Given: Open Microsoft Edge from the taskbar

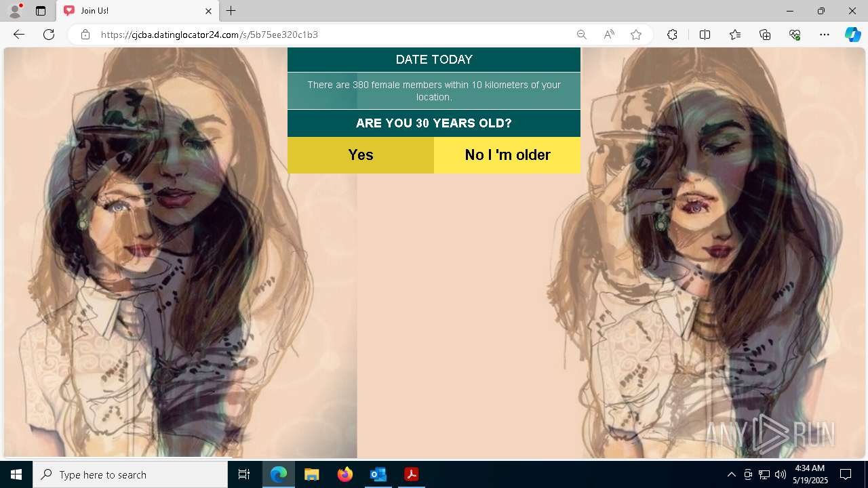Looking at the screenshot, I should coord(279,474).
